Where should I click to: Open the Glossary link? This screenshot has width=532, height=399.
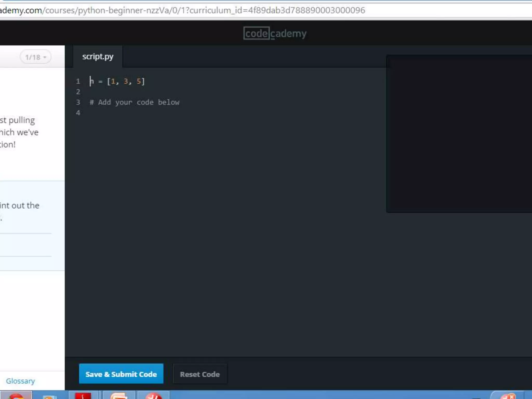20,381
